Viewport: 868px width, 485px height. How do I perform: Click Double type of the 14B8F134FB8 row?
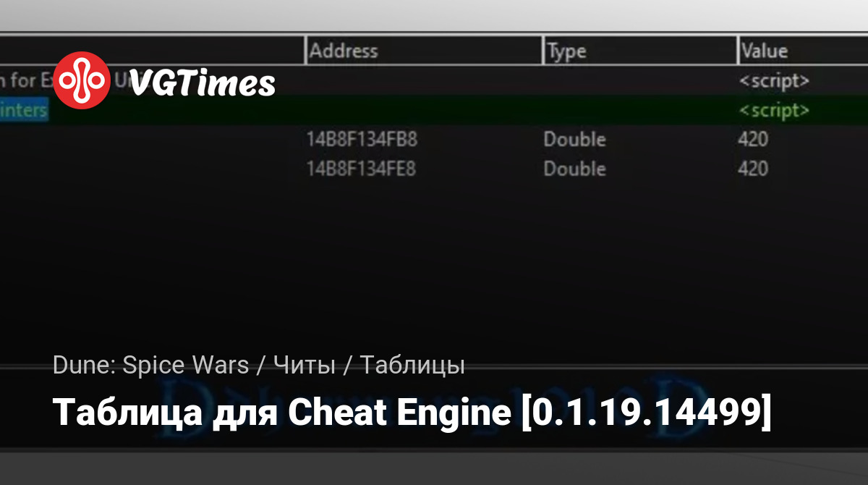tap(574, 139)
